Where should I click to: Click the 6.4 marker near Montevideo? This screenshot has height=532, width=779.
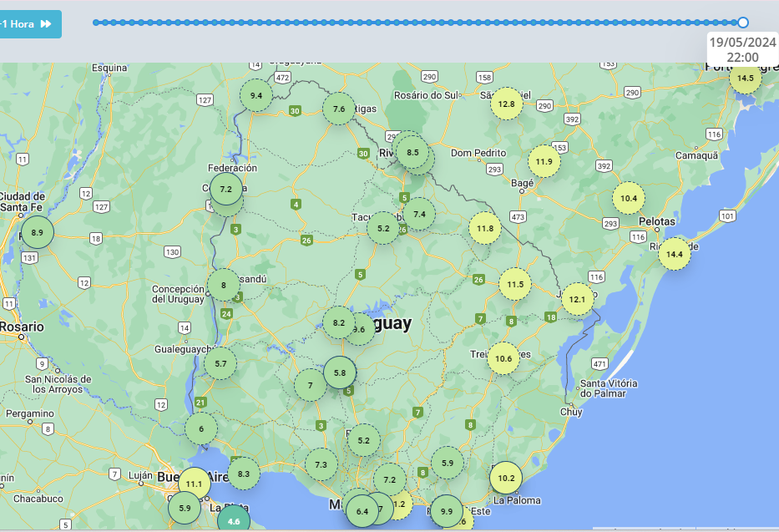[362, 512]
